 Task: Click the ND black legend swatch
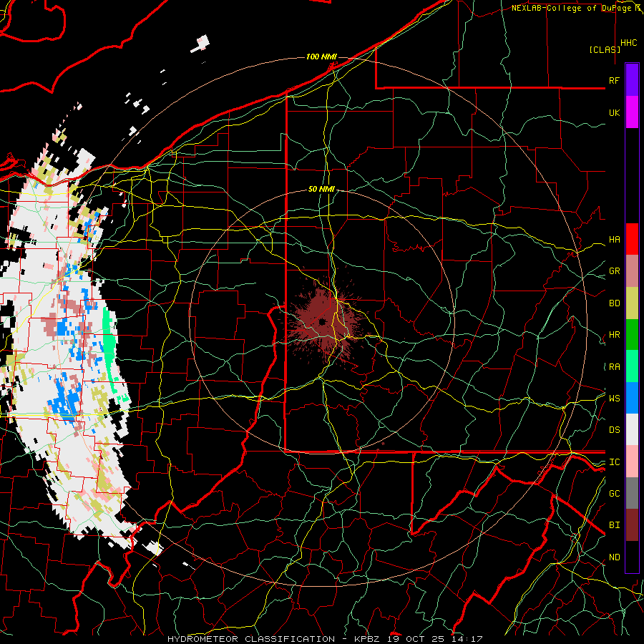(632, 557)
